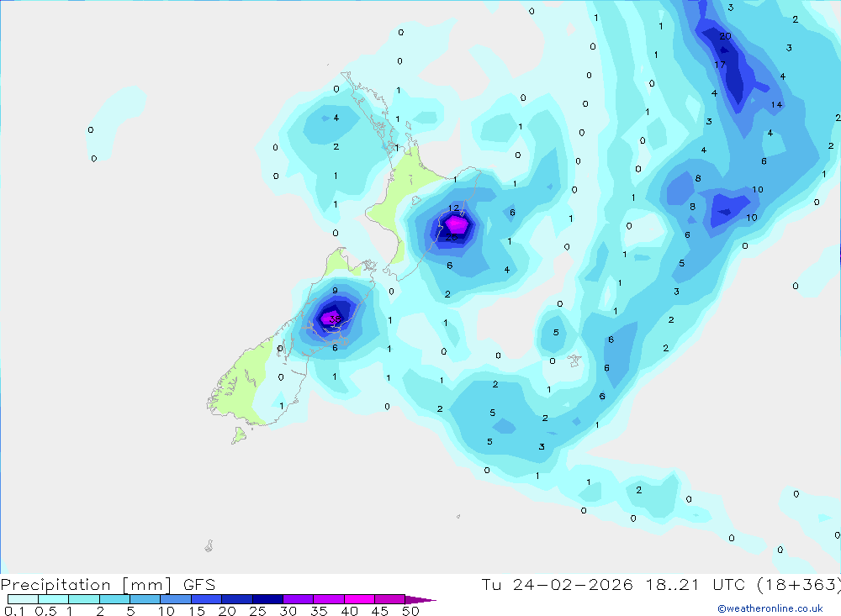The height and width of the screenshot is (616, 841).
Task: Click the '50' legend scale label
Action: click(410, 611)
